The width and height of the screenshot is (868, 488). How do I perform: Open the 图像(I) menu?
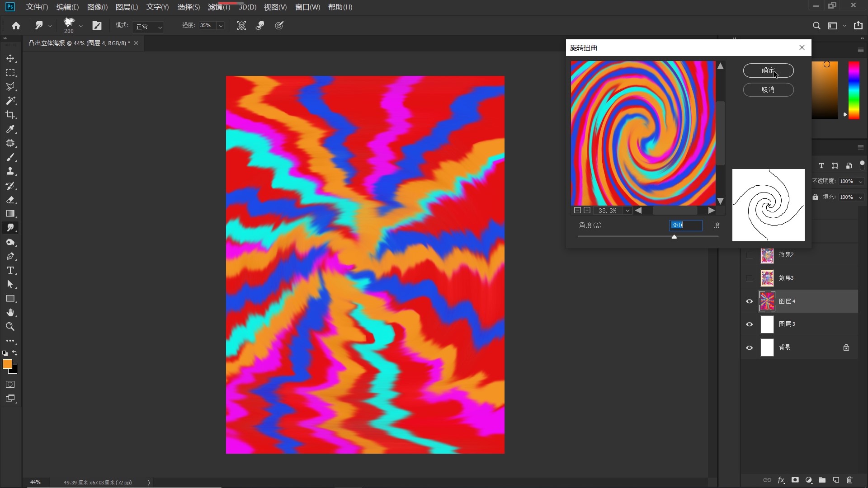click(97, 7)
